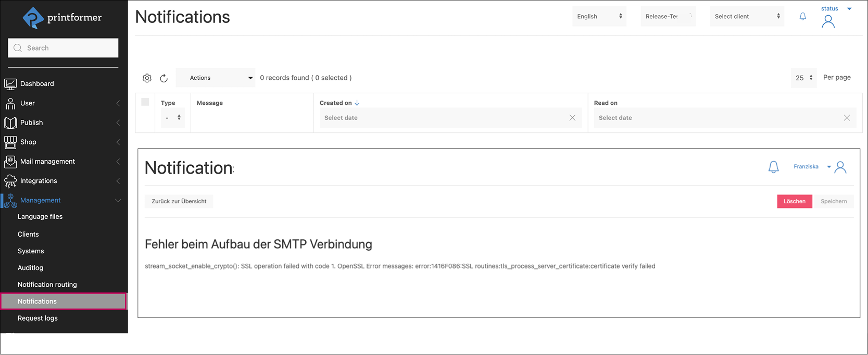Click the refresh table icon
Image resolution: width=868 pixels, height=355 pixels.
coord(163,78)
